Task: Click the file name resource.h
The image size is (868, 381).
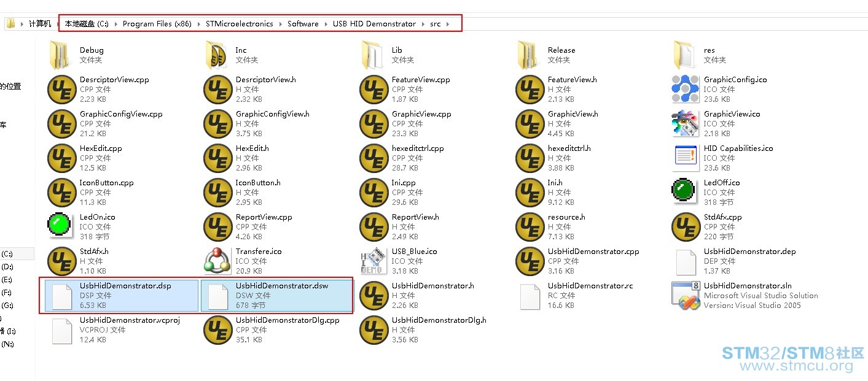Action: click(566, 217)
